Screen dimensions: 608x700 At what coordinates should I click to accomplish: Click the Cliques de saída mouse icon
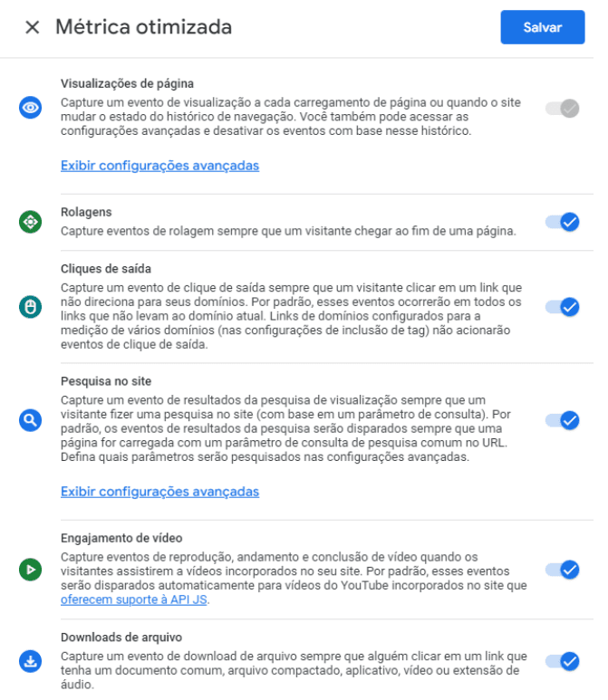[31, 307]
